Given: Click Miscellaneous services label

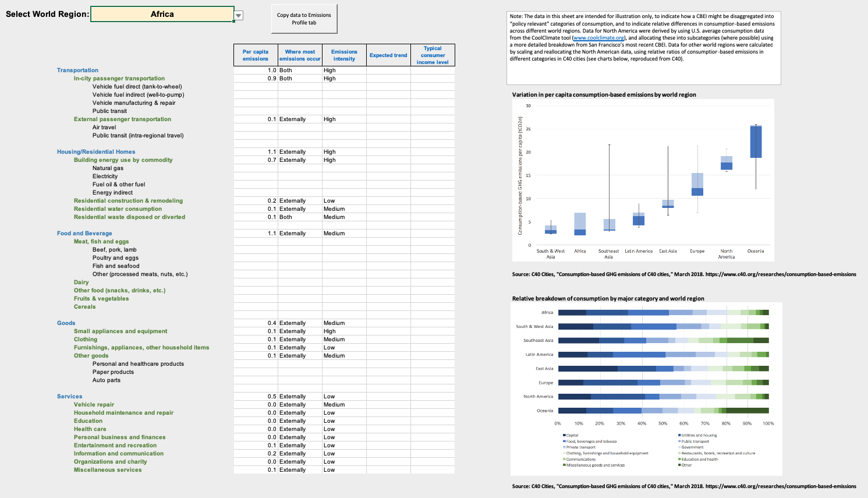Looking at the screenshot, I should click(108, 469).
